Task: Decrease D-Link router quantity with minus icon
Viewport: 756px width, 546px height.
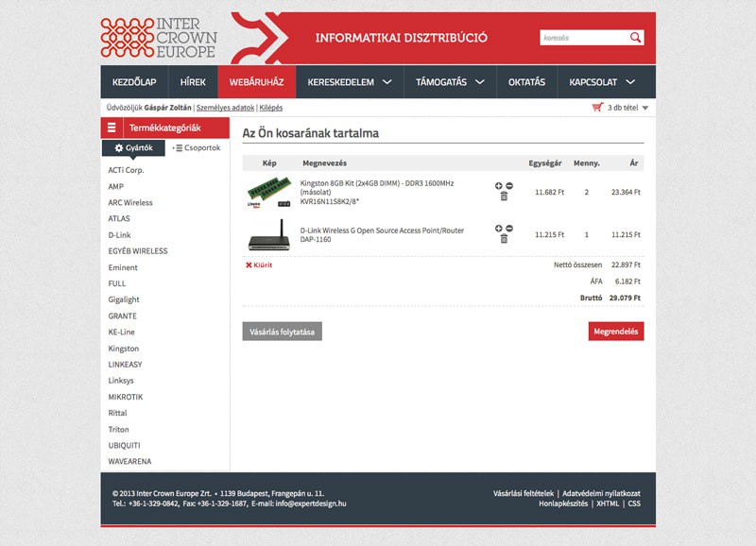Action: click(509, 229)
